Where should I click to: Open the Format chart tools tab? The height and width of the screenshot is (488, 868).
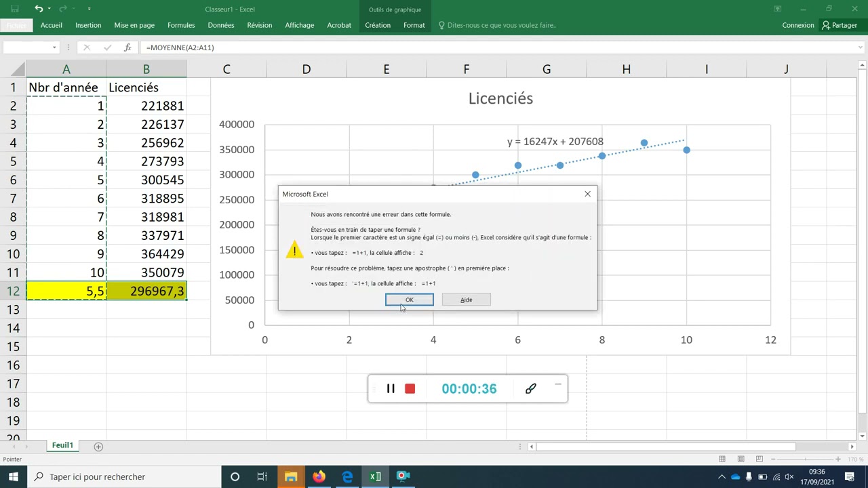pyautogui.click(x=414, y=25)
